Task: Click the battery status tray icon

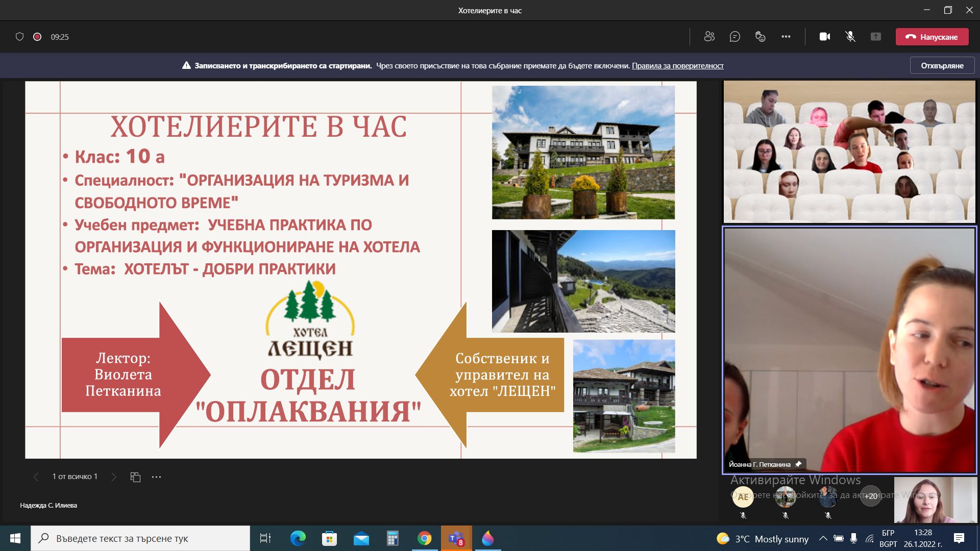Action: pyautogui.click(x=838, y=538)
